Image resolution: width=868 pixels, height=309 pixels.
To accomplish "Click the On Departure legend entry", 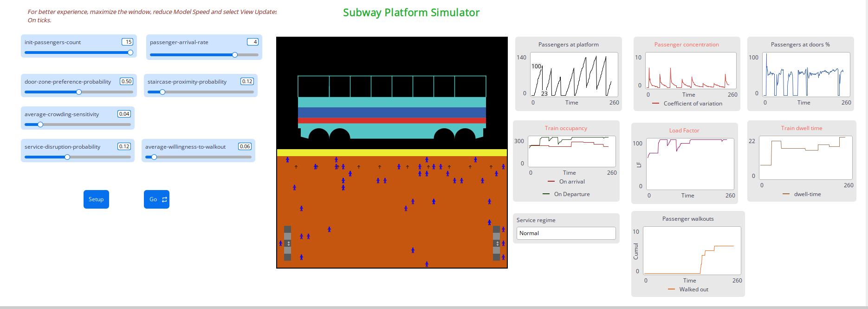I will point(566,194).
